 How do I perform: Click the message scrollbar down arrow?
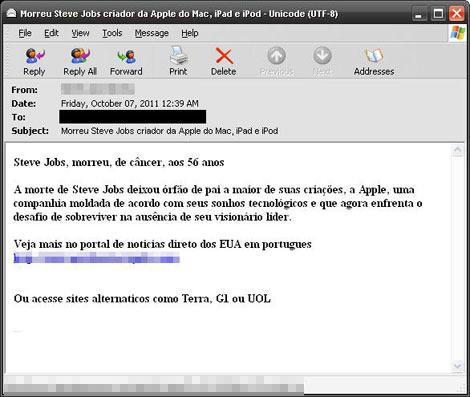coord(457,366)
